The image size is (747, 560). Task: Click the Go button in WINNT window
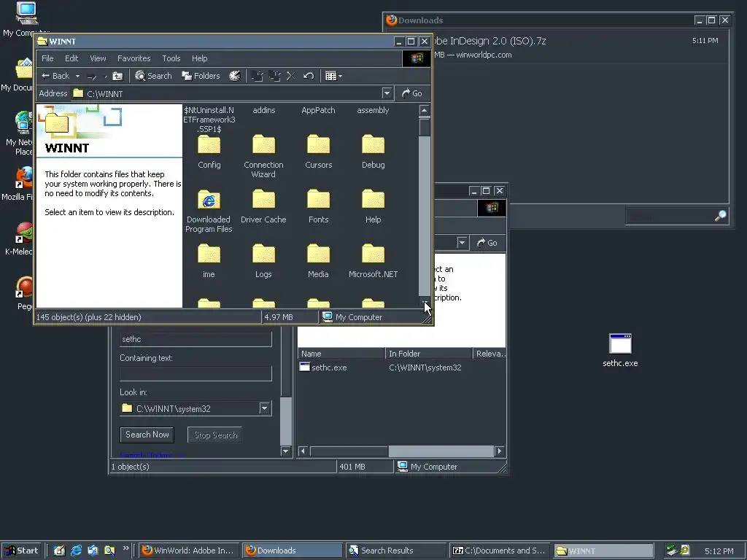[412, 93]
